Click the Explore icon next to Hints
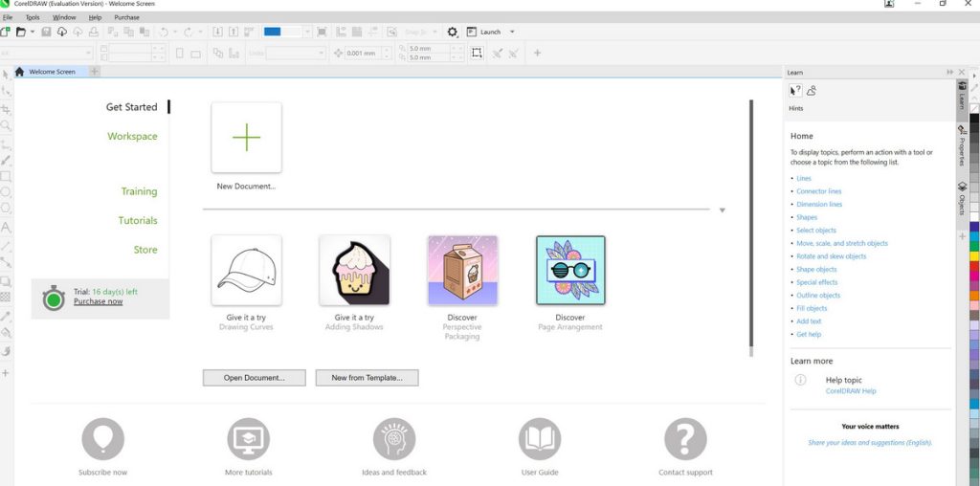This screenshot has height=486, width=980. pyautogui.click(x=812, y=91)
